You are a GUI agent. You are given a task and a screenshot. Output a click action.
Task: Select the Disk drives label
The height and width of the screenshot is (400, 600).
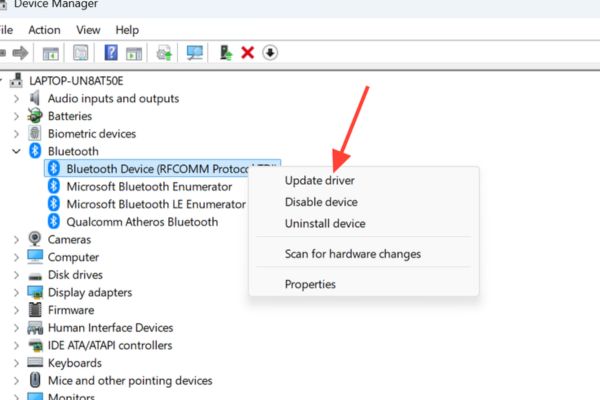(75, 274)
